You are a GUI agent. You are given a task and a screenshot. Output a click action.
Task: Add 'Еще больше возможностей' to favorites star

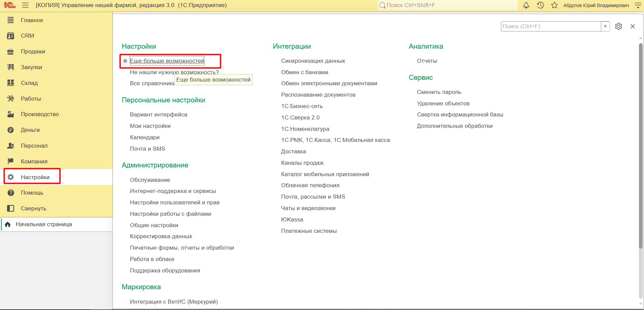(125, 61)
